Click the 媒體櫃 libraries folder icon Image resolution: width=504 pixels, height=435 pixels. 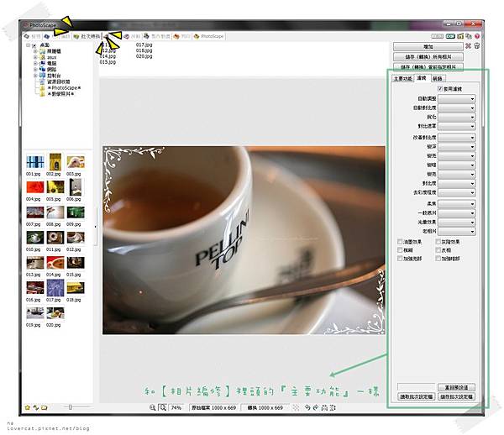pos(42,51)
